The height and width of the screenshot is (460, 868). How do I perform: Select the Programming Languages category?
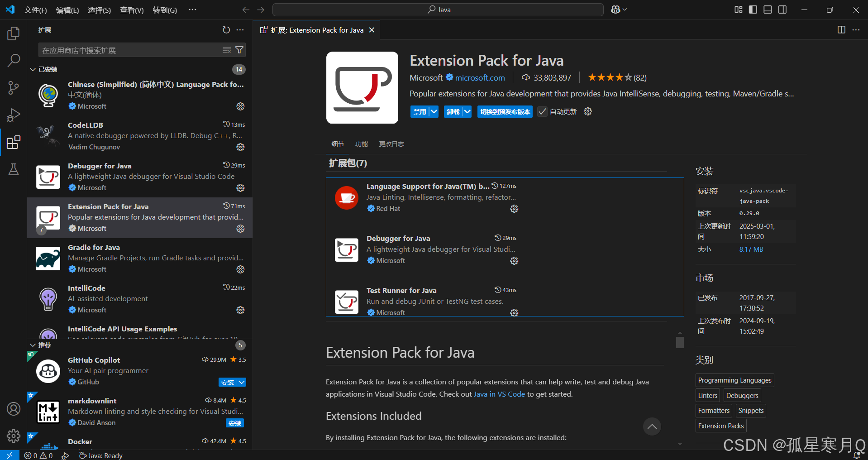734,380
